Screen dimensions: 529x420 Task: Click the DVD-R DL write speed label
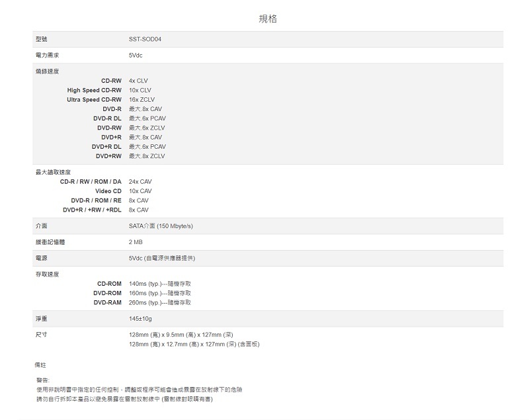(107, 118)
